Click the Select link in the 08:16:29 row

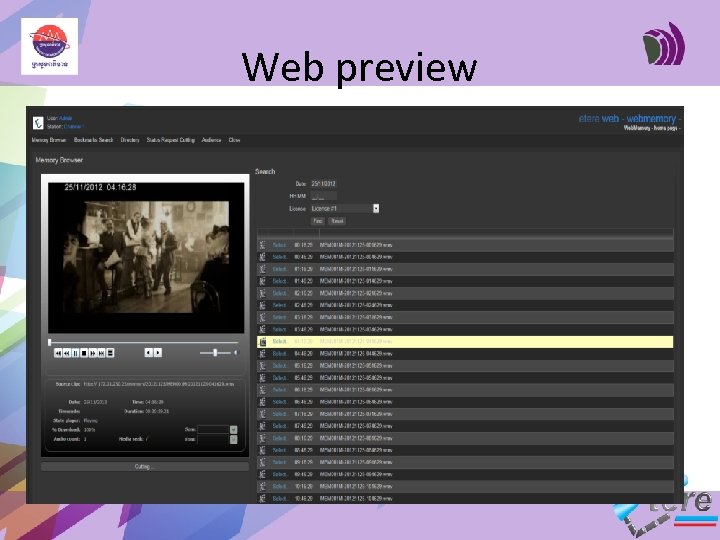(280, 438)
